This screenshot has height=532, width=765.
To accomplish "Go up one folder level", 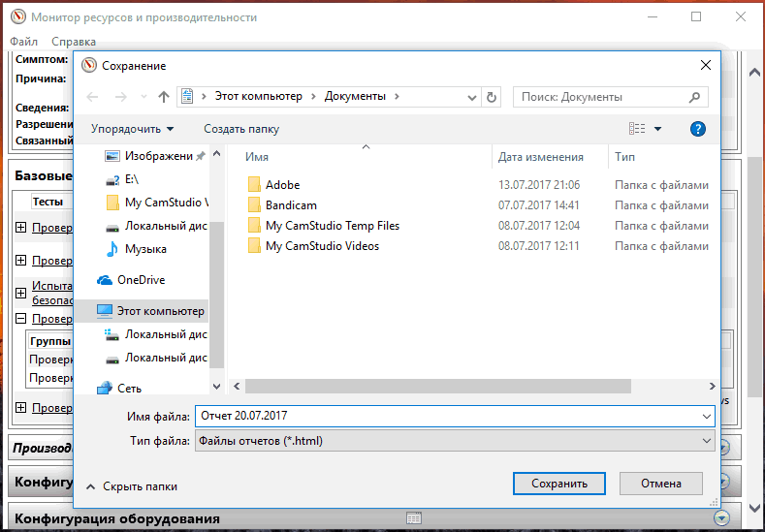I will [x=164, y=97].
